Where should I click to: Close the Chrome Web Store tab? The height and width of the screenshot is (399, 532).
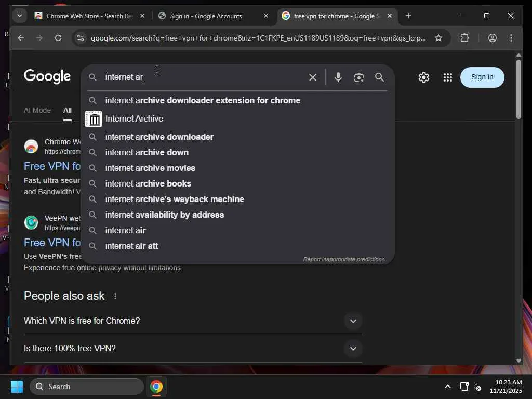click(x=142, y=16)
